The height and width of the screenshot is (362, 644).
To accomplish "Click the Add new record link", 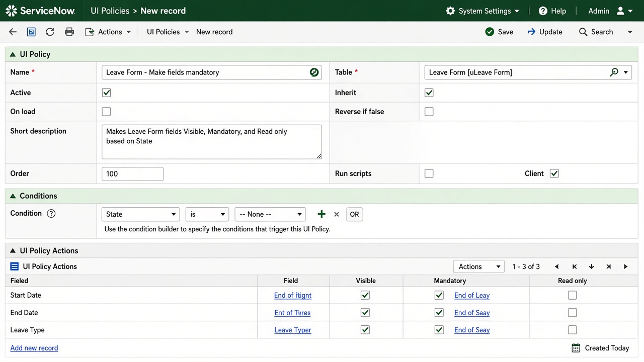I will 34,348.
